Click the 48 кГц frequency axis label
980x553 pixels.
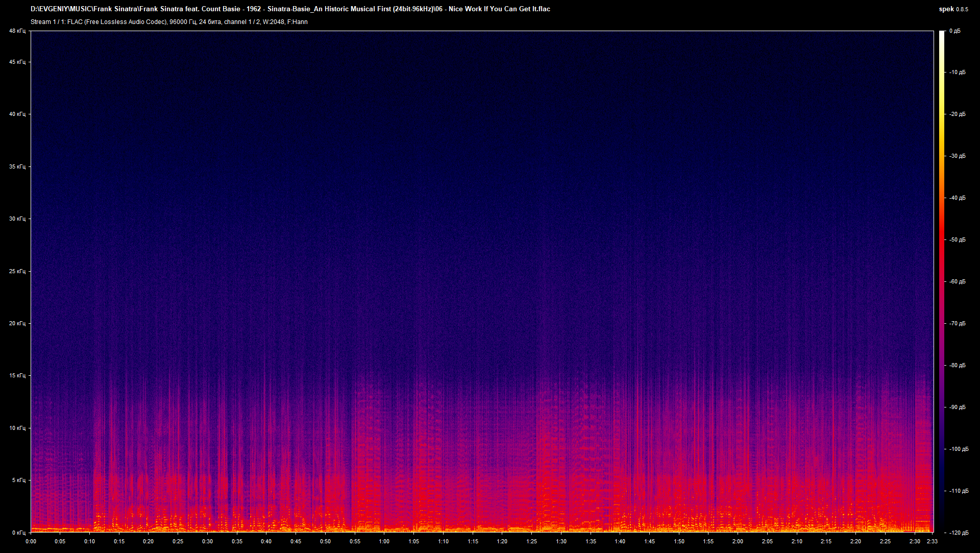click(x=17, y=31)
